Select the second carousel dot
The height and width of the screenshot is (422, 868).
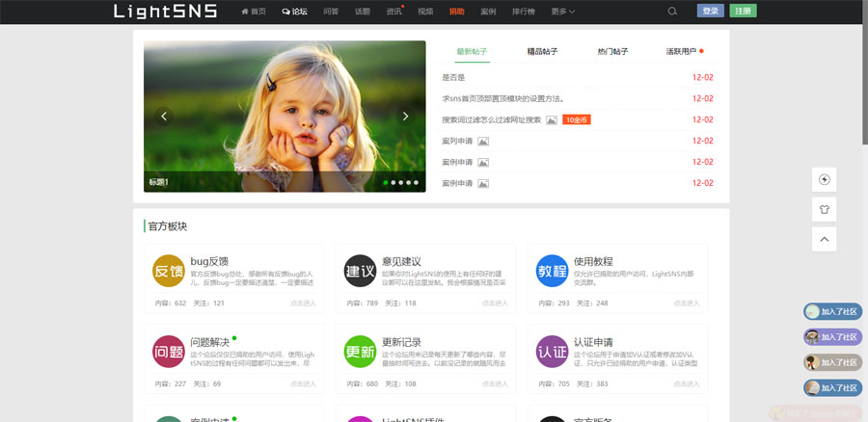[x=393, y=182]
